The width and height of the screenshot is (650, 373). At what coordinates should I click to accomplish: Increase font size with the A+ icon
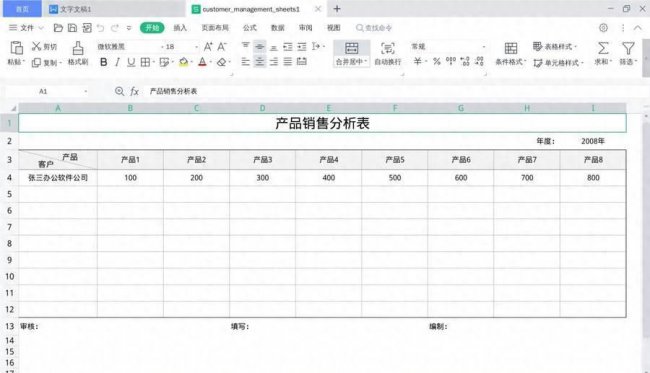coord(208,46)
